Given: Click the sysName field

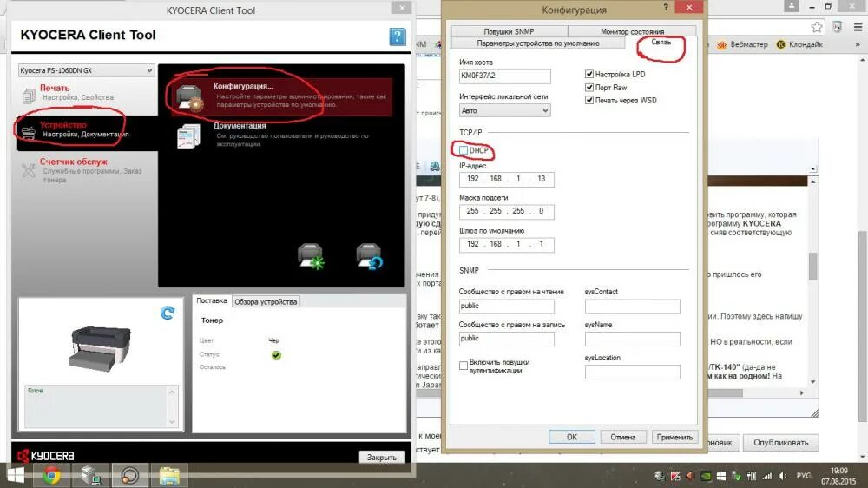Looking at the screenshot, I should 632,339.
